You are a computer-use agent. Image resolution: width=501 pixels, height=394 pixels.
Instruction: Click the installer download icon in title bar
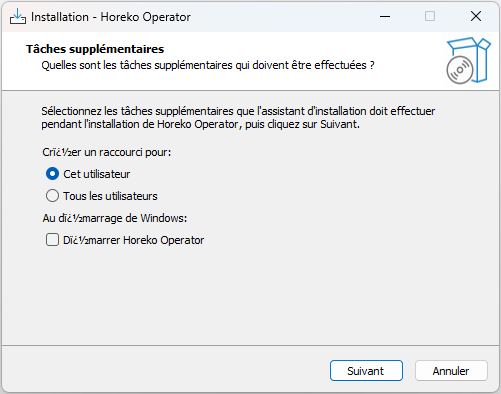[x=18, y=16]
